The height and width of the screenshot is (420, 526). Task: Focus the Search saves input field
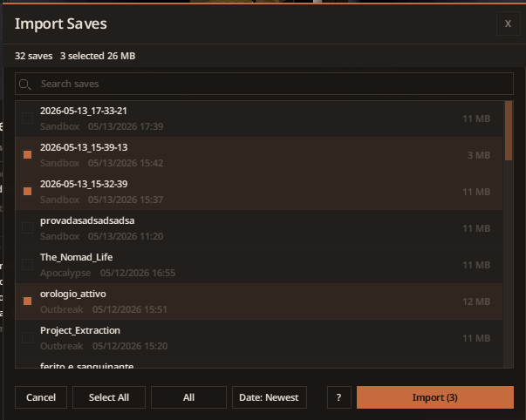tap(264, 84)
